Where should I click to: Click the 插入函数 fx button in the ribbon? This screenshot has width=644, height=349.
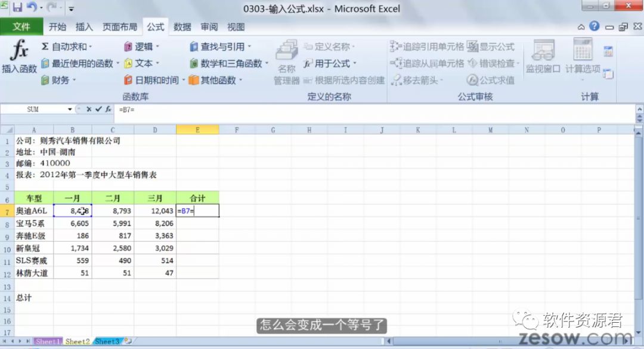[x=19, y=56]
